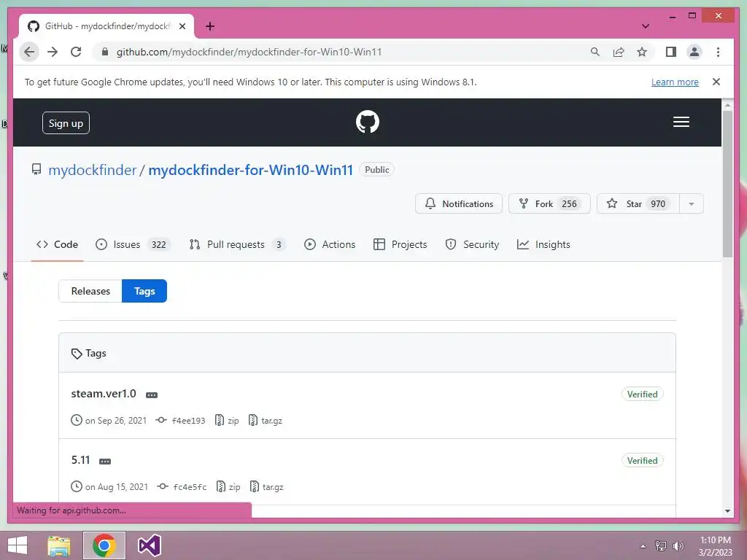Show hidden system tray icons
747x560 pixels.
(x=643, y=546)
